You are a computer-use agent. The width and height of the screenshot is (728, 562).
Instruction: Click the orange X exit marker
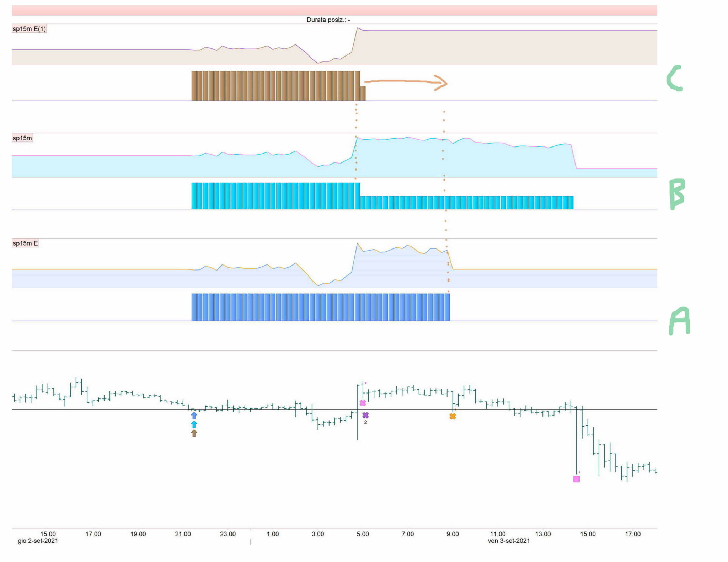[453, 416]
